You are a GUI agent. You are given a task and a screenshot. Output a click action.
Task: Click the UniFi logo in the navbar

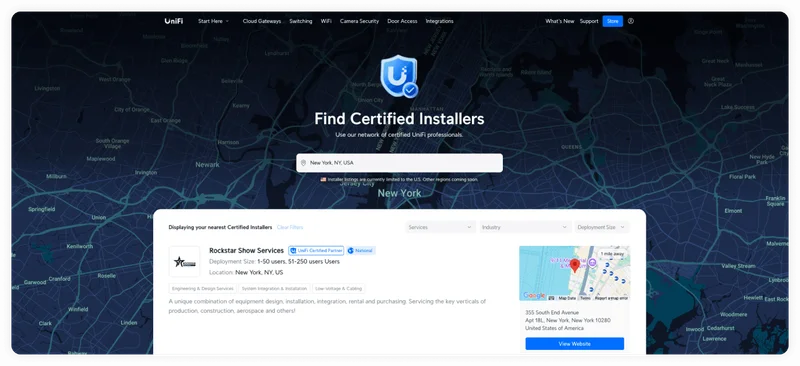coord(173,21)
